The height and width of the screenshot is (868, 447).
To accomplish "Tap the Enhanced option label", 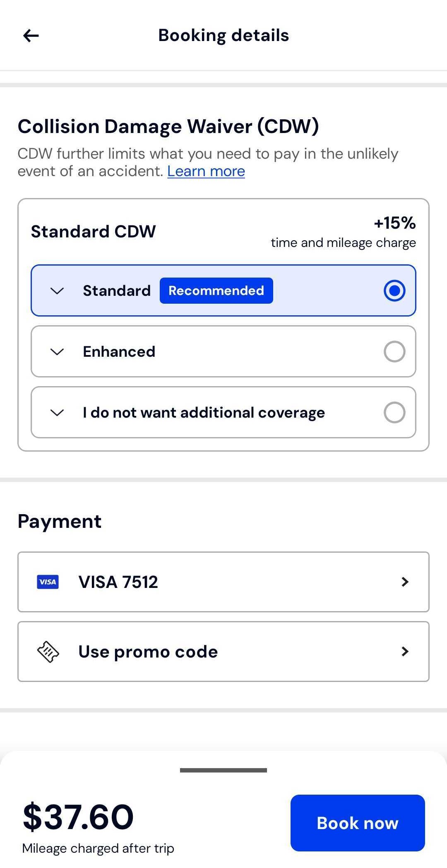I will [x=119, y=352].
